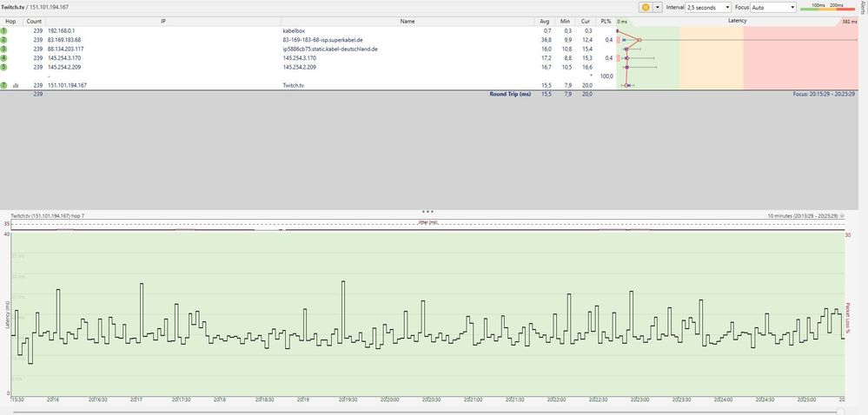
Task: Sort by the IP column header
Action: tap(163, 21)
